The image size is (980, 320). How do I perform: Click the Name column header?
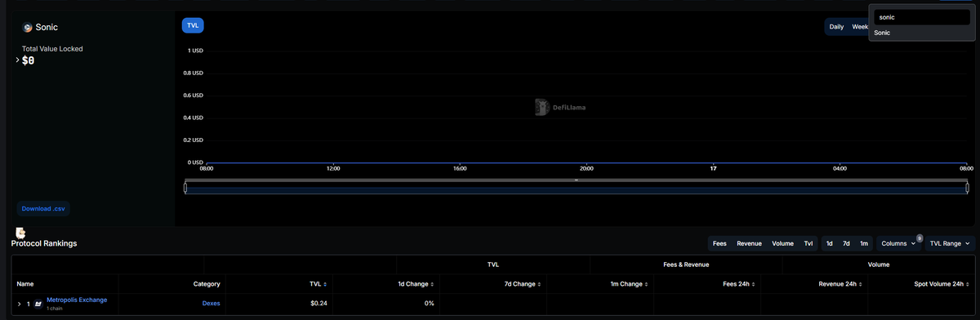coord(25,284)
